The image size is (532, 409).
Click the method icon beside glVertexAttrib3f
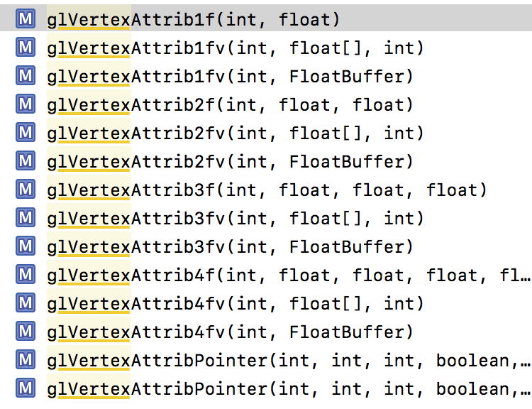[26, 190]
